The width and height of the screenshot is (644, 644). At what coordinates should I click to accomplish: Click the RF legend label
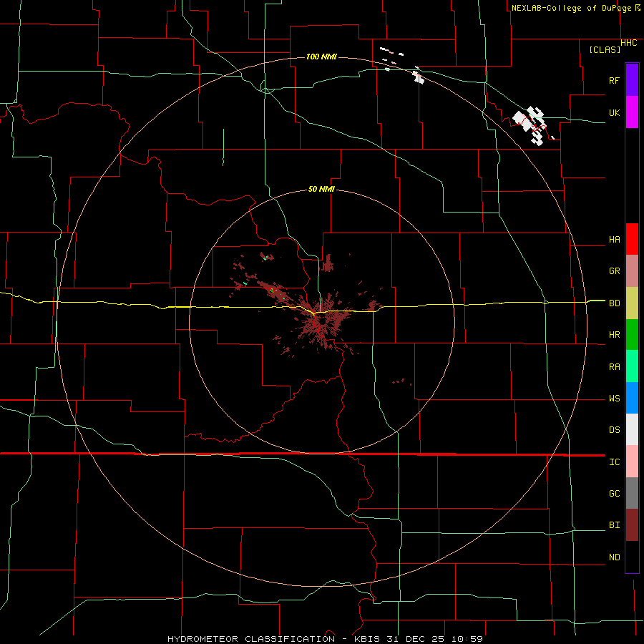pyautogui.click(x=615, y=80)
